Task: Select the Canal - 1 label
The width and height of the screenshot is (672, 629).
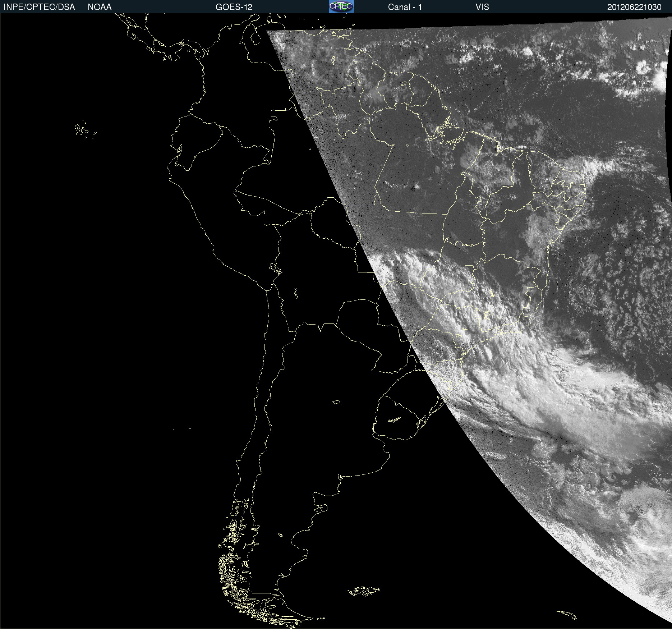Action: (x=405, y=7)
